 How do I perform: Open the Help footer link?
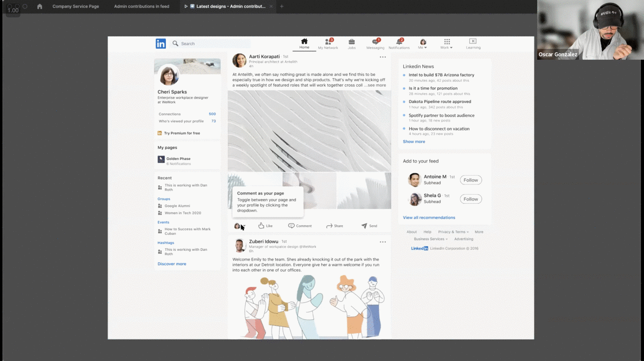click(x=427, y=232)
